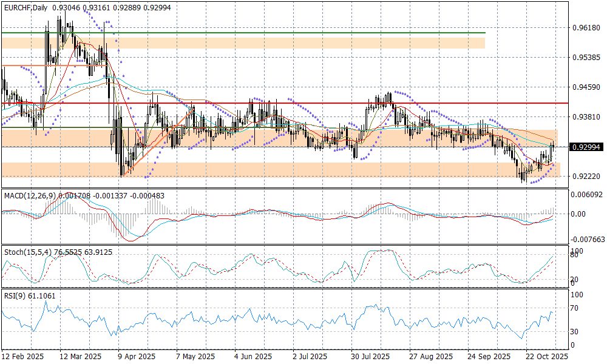This screenshot has height=364, width=607.
Task: Select the 4 Jun 2025 date label
Action: 253,357
